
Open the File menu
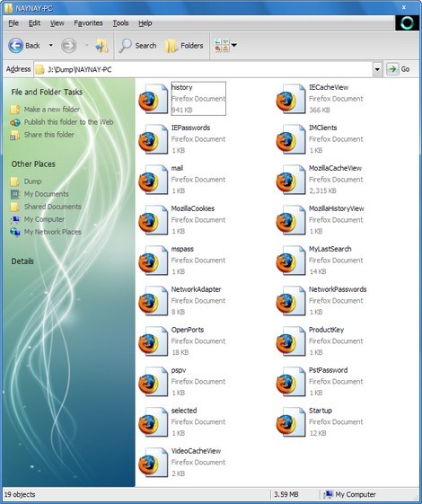pos(13,23)
